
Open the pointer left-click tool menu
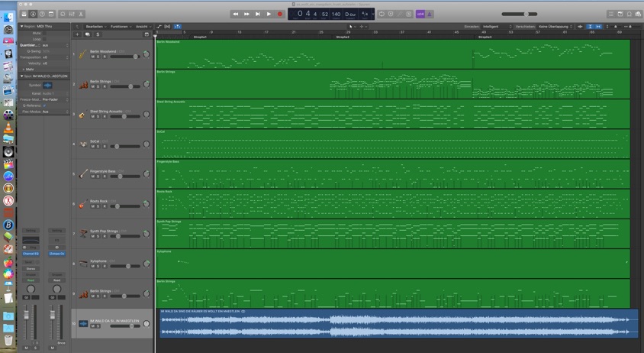(352, 26)
